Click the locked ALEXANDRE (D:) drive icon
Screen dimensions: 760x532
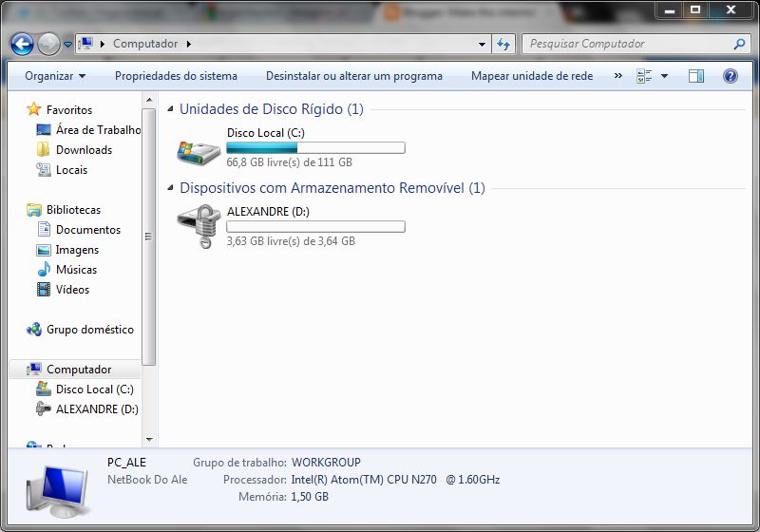tap(199, 226)
